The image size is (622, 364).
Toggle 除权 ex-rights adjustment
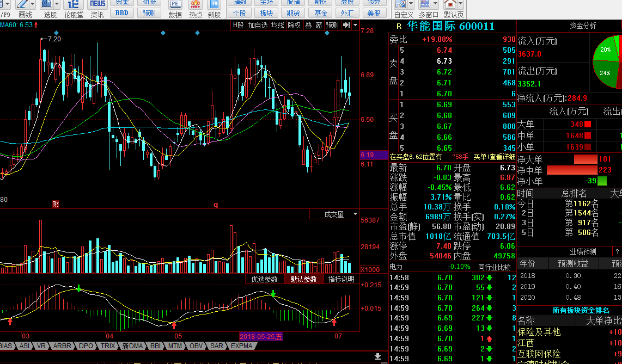point(294,25)
